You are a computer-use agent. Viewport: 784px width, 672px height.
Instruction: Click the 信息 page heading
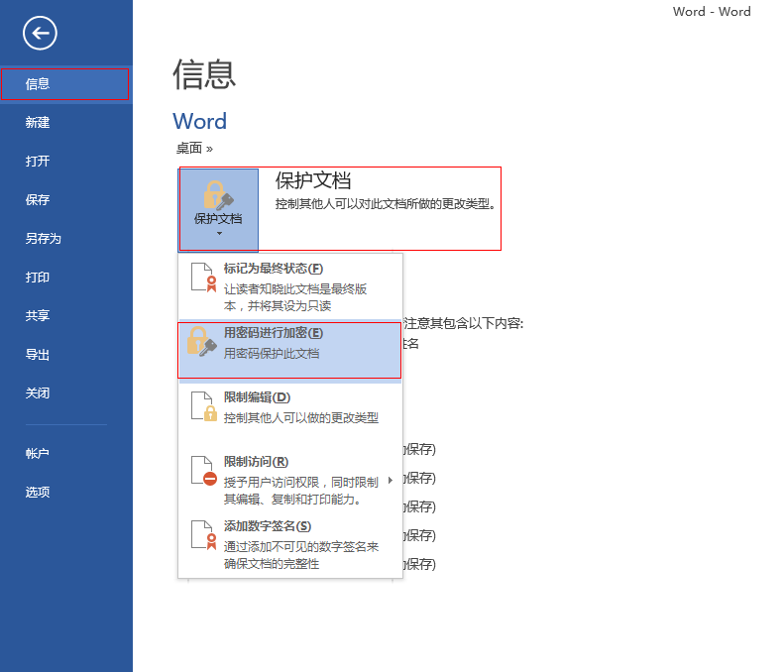tap(204, 75)
